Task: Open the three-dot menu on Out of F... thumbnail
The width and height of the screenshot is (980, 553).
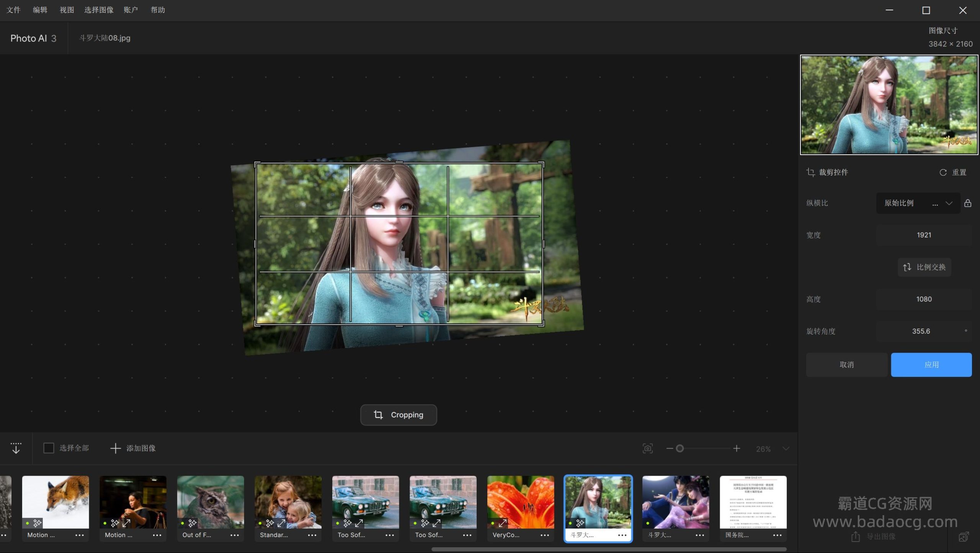Action: (x=235, y=535)
